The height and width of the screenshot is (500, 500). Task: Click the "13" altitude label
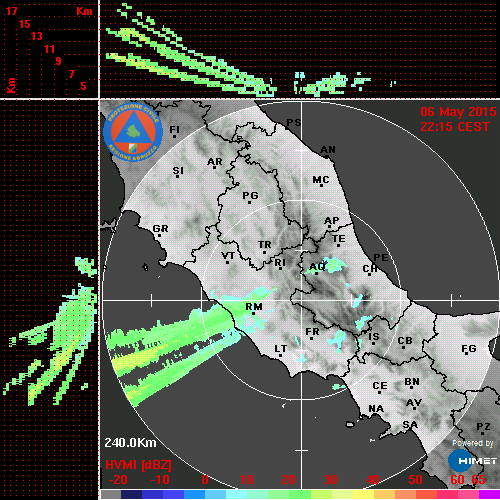click(x=37, y=36)
